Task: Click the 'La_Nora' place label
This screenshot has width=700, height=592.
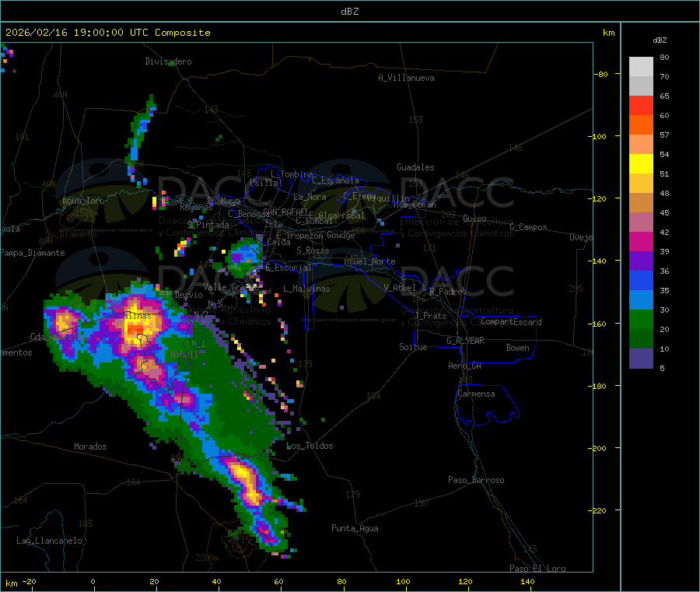Action: click(310, 197)
